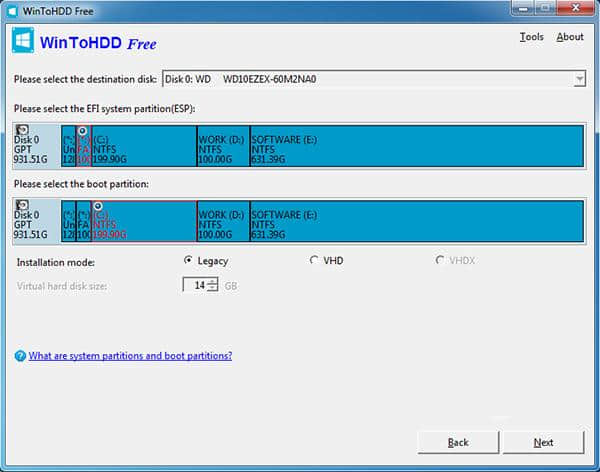Open 'What are system partitions' help link

130,356
